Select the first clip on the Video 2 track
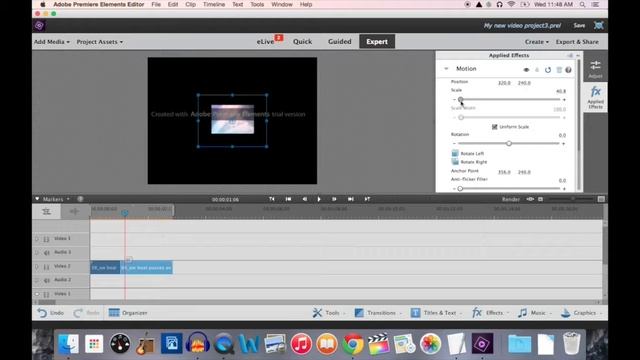Image resolution: width=640 pixels, height=360 pixels. coord(105,267)
